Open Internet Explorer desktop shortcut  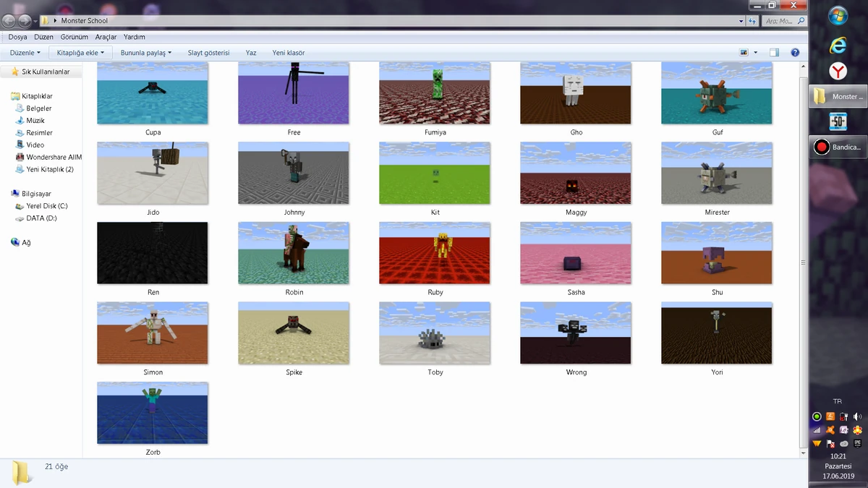click(x=837, y=45)
